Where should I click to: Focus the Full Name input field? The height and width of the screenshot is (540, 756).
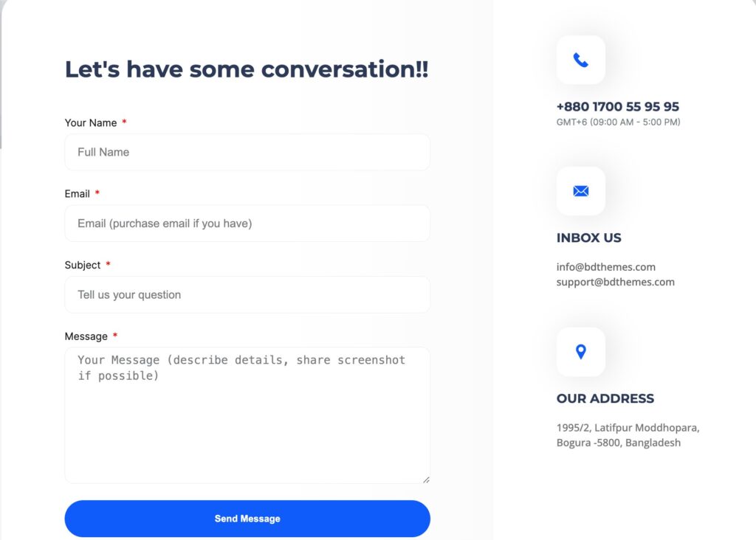(x=247, y=152)
